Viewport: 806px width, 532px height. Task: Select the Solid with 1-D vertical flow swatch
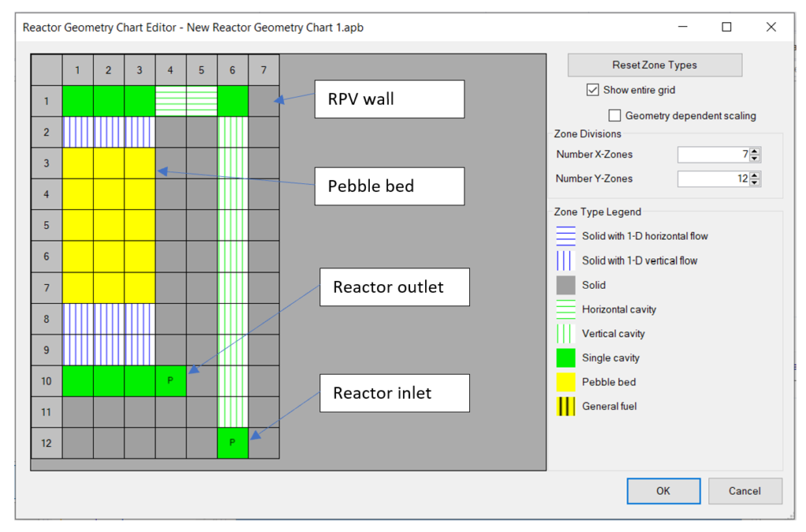point(565,260)
